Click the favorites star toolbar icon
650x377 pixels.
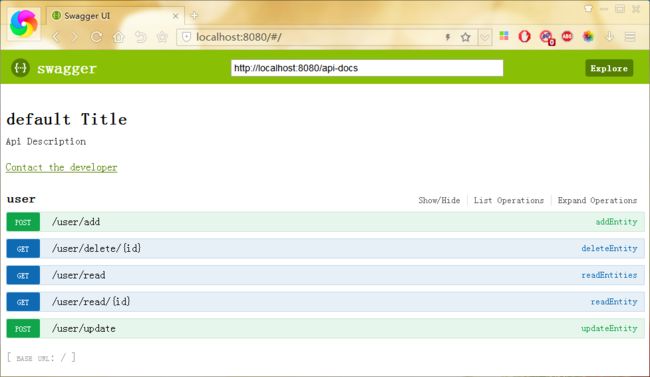(162, 37)
